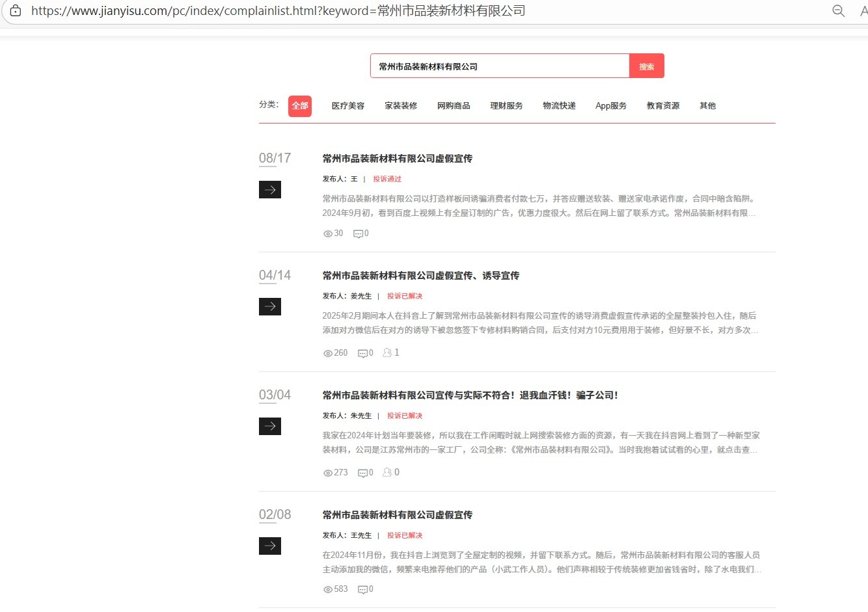Click the browser zoom magnifier icon
Screen dimensions: 868x612
click(x=839, y=10)
